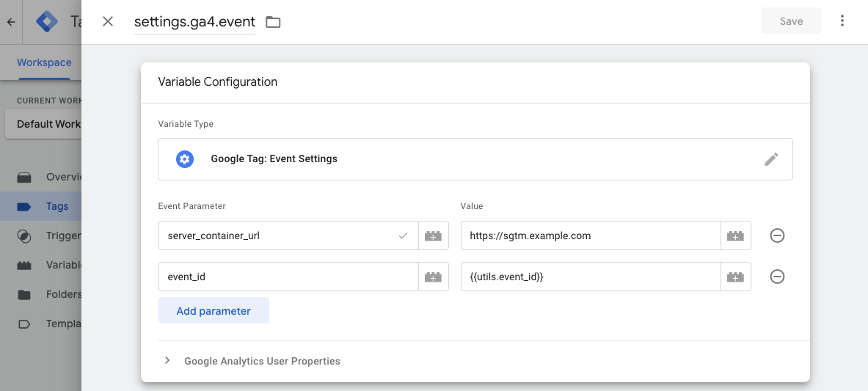Click the variable picker icon beside server_container_url
Screen dimensions: 868x391
point(433,235)
